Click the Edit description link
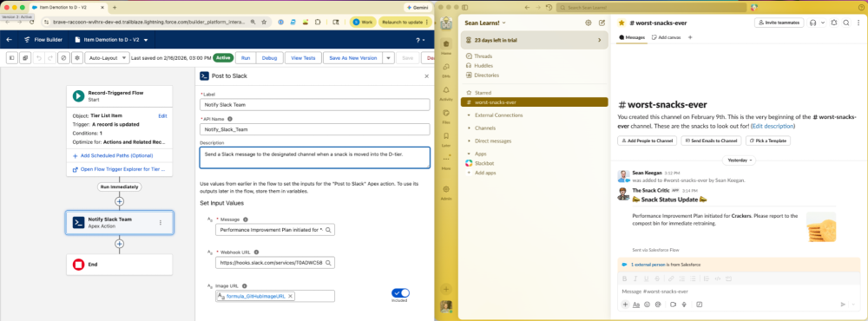The image size is (868, 321). point(773,126)
